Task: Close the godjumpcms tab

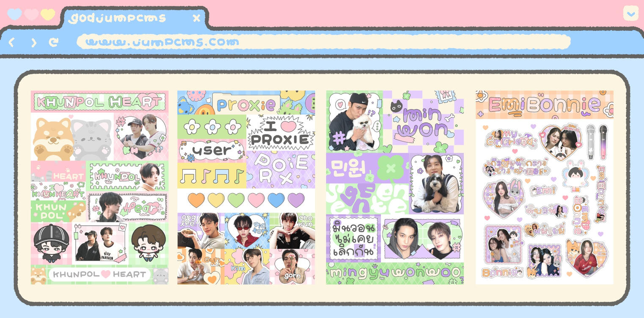Action: coord(196,18)
